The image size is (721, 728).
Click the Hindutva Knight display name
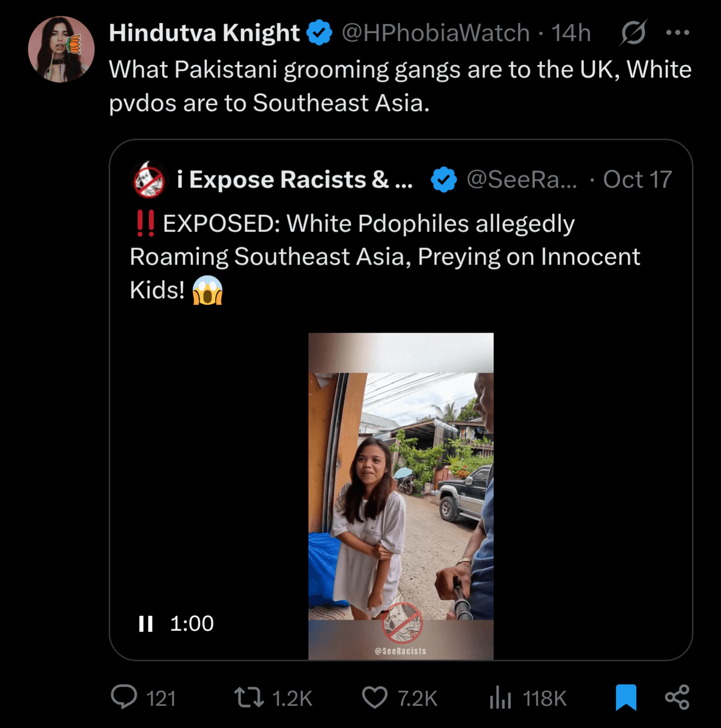tap(204, 32)
